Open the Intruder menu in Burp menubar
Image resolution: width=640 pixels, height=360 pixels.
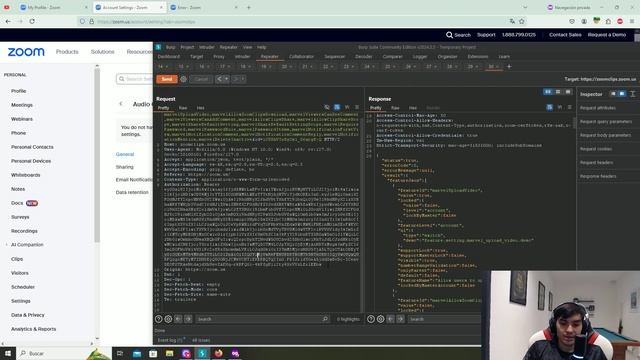[207, 47]
